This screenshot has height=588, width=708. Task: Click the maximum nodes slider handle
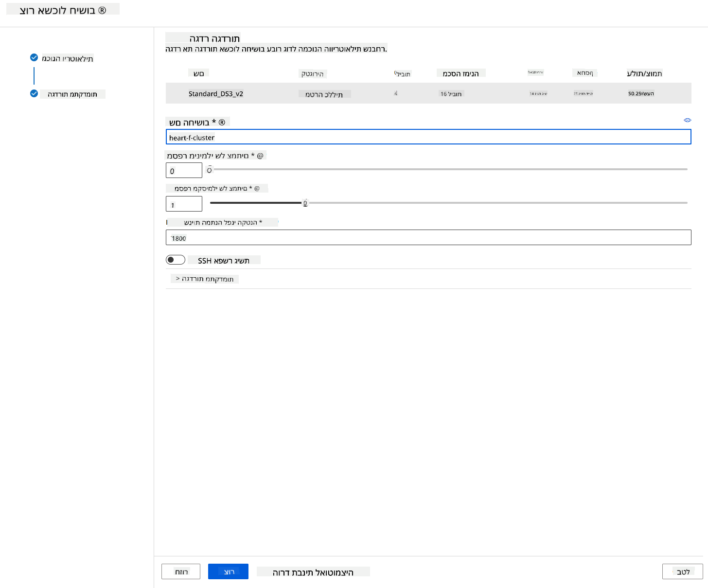pos(305,203)
